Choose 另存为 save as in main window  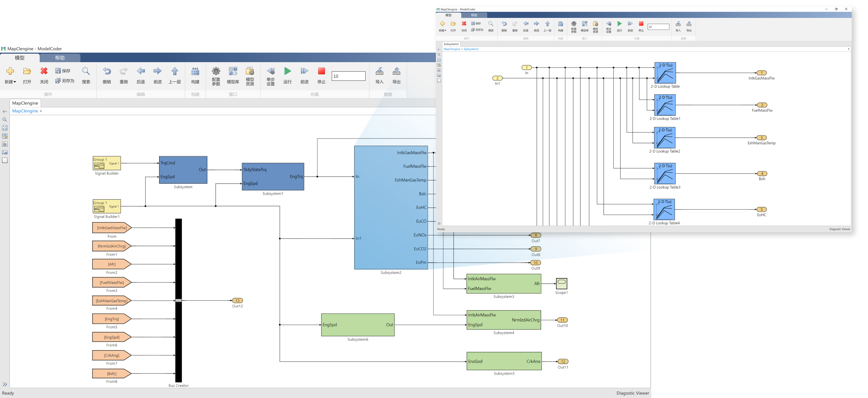tap(65, 81)
